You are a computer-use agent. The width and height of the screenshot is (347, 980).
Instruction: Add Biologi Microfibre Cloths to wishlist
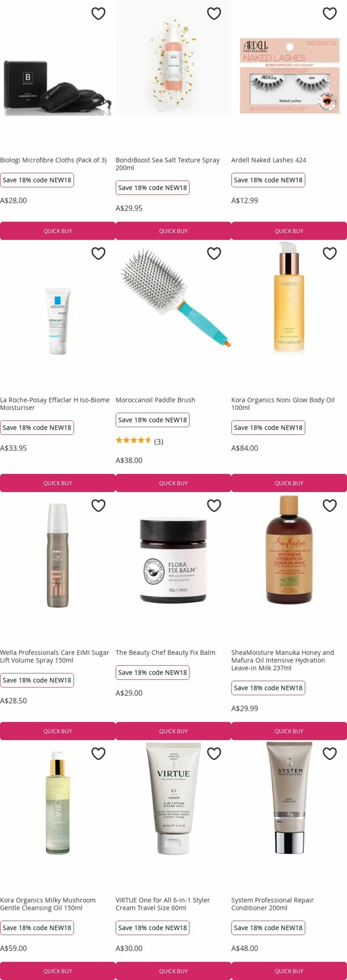(98, 14)
